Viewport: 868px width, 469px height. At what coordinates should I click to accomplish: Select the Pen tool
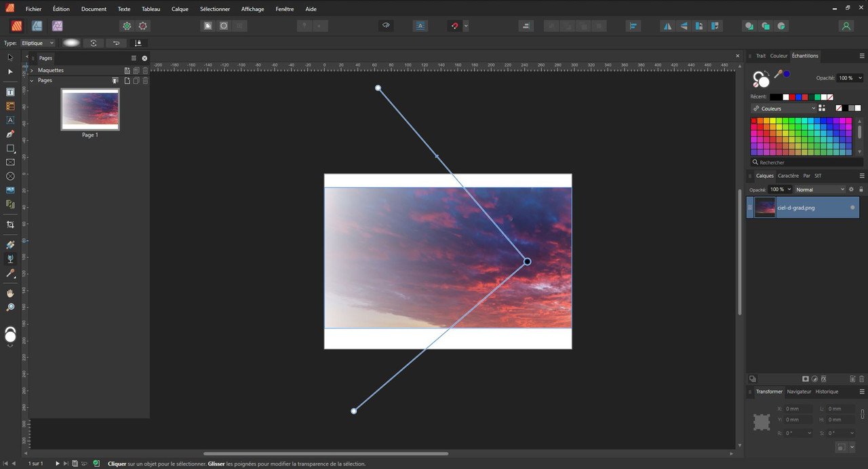click(x=10, y=134)
